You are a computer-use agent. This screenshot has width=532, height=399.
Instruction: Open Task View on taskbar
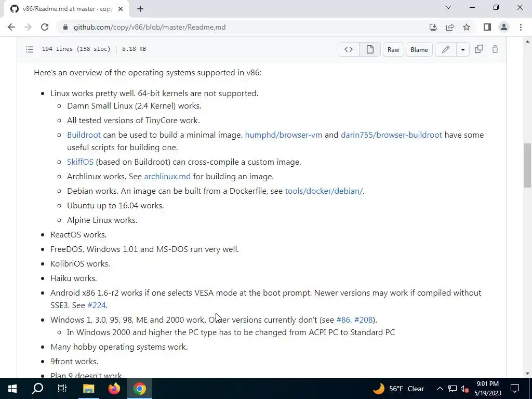[62, 389]
